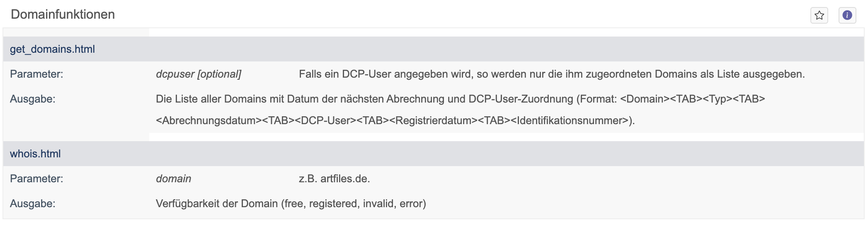Viewport: 868px width, 235px height.
Task: Click the get_domains.html gray header row
Action: click(x=434, y=49)
